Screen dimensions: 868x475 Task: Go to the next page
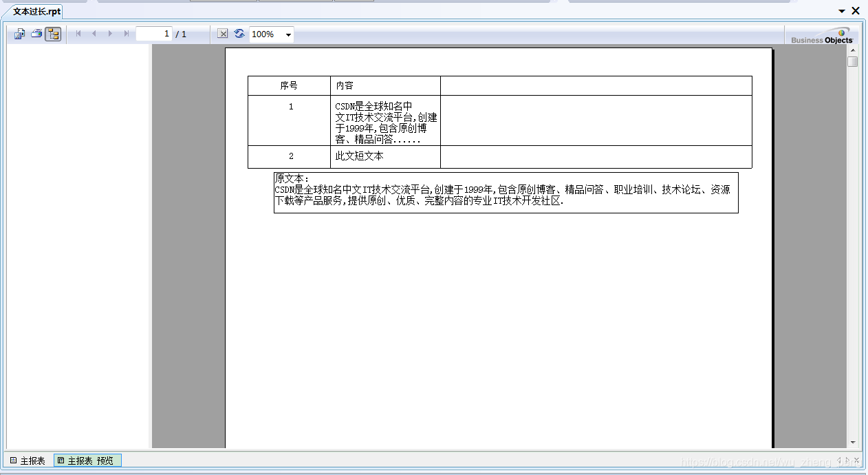pos(110,34)
